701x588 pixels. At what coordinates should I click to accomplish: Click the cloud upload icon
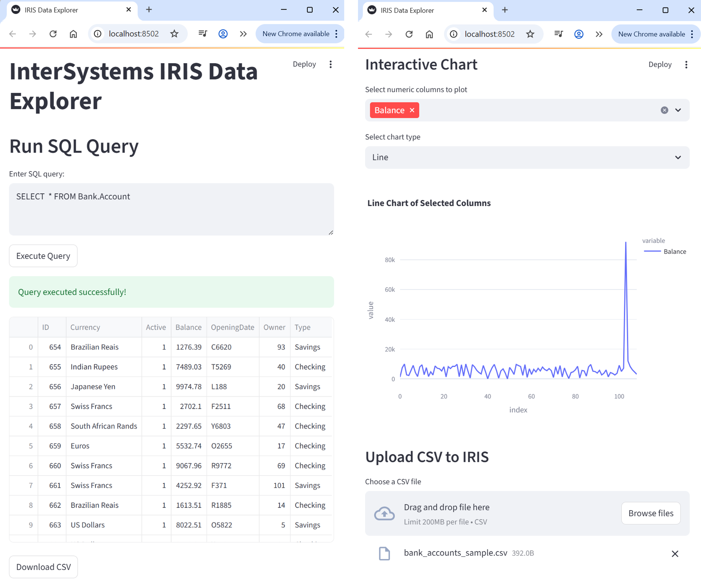tap(384, 513)
